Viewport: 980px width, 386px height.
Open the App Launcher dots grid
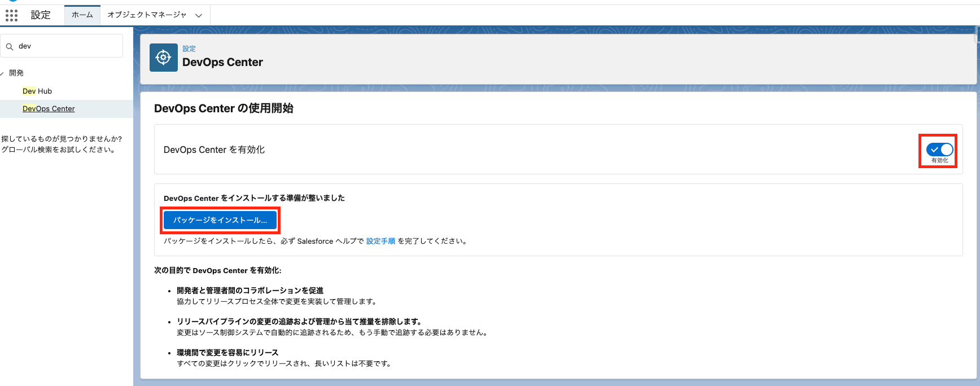click(x=11, y=15)
